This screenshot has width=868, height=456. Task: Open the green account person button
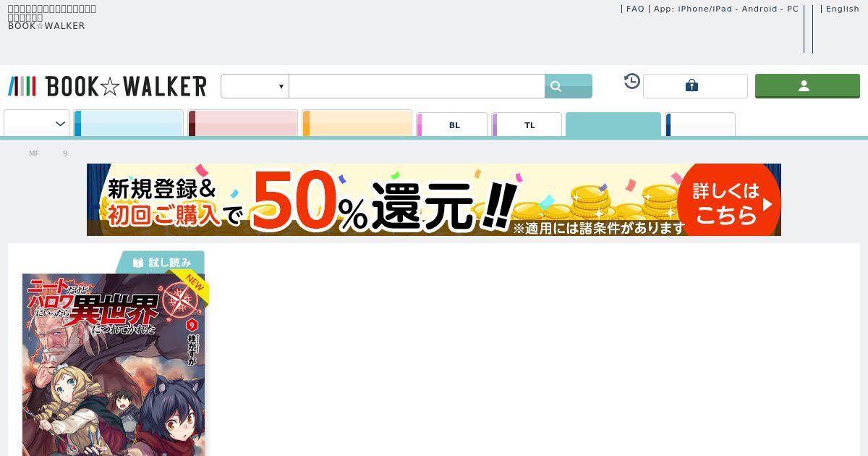(x=807, y=86)
